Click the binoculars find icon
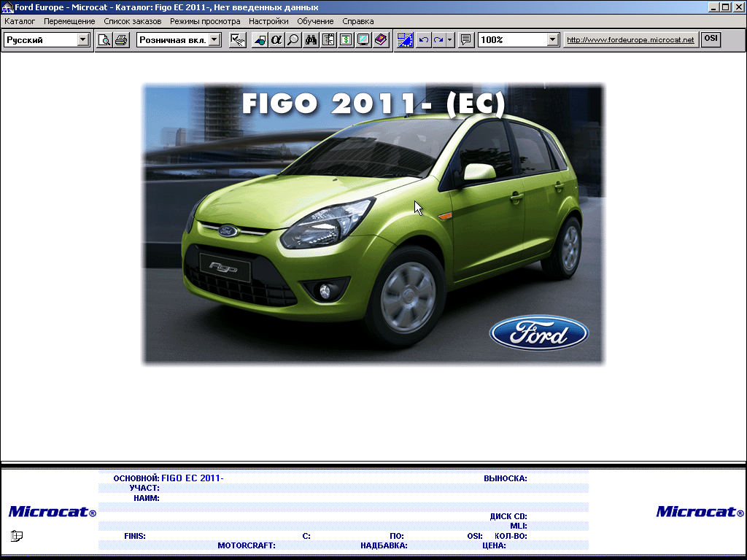This screenshot has height=560, width=747. (311, 40)
